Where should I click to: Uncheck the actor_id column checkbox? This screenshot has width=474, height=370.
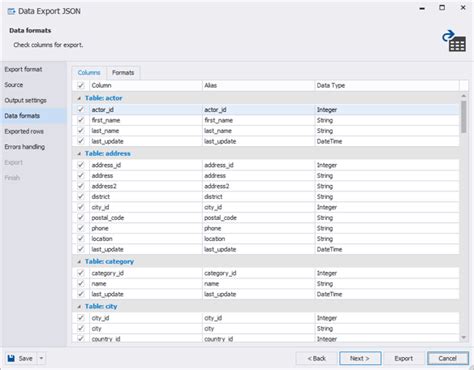click(81, 109)
